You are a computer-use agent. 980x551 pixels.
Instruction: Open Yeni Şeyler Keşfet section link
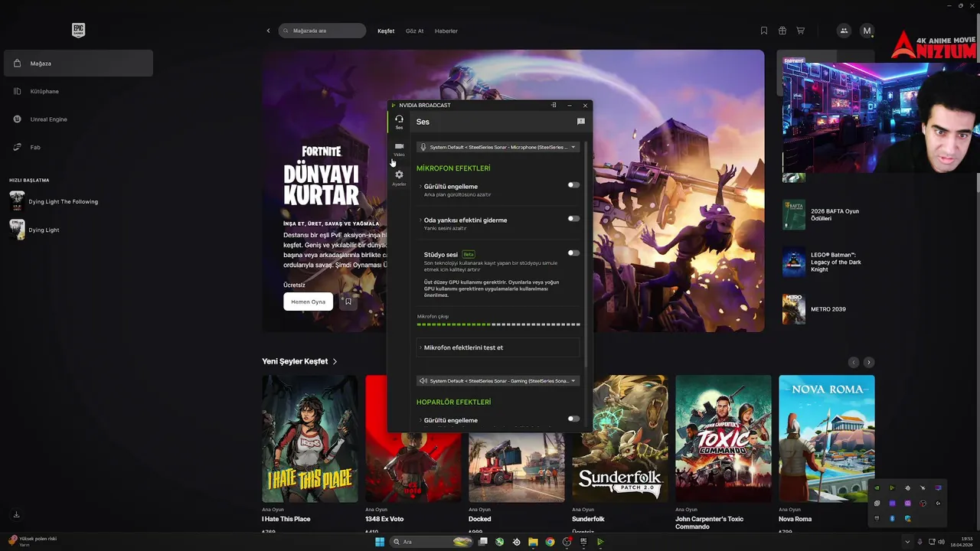[x=299, y=361]
